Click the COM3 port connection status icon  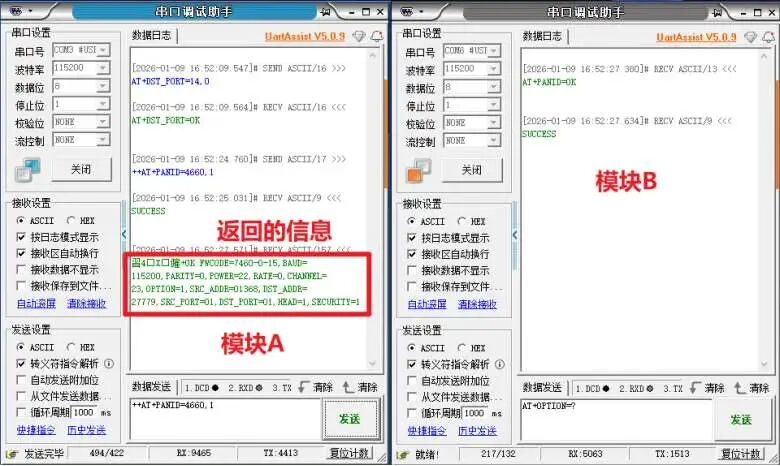point(27,170)
